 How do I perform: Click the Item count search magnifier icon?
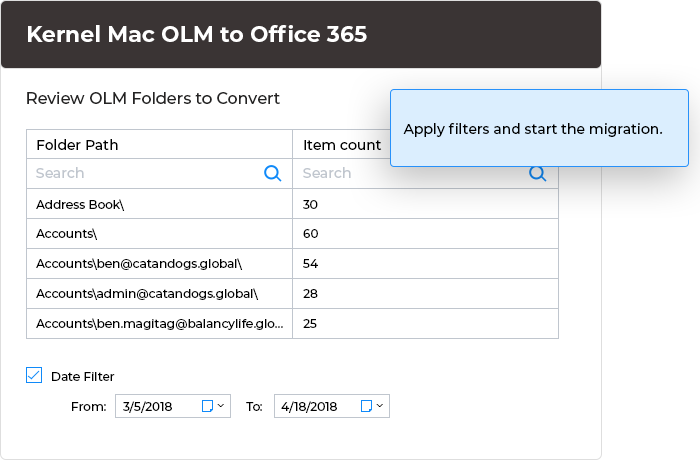(538, 173)
